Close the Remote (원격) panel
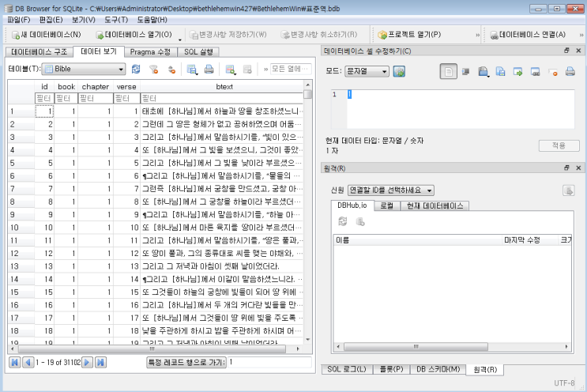The image size is (587, 392). 578,168
